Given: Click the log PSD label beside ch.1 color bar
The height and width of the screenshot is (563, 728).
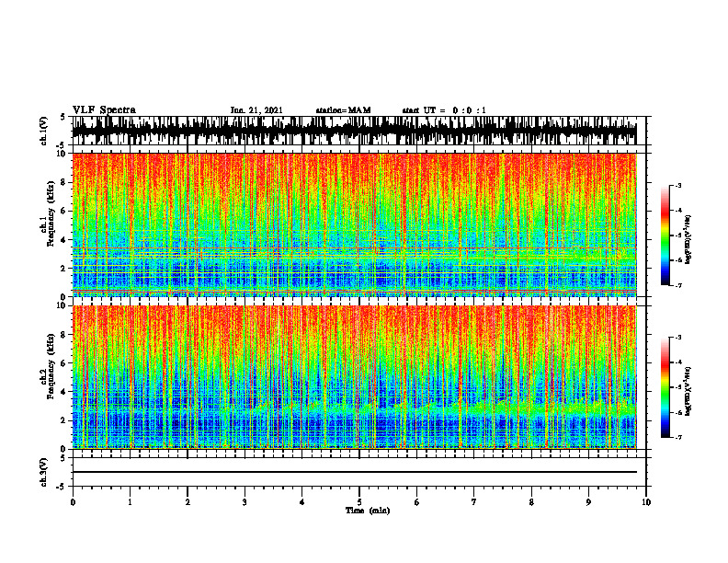Looking at the screenshot, I should [689, 240].
